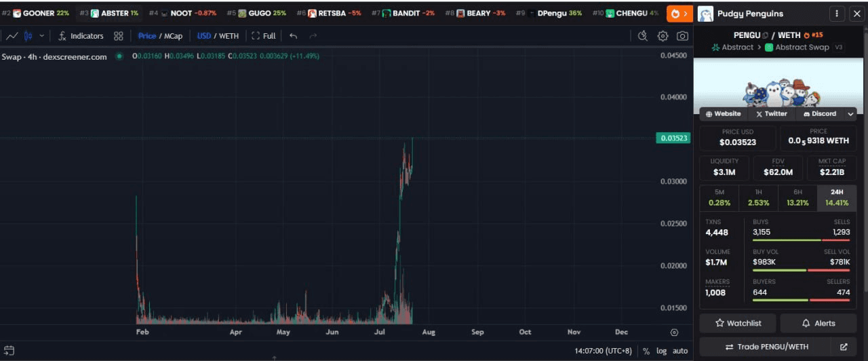The image size is (868, 361).
Task: Open trade in external window icon
Action: [x=844, y=347]
